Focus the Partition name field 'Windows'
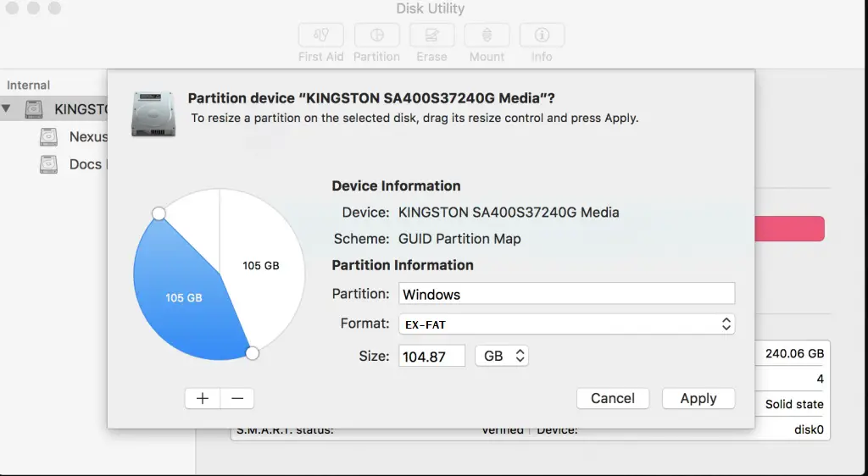The image size is (868, 476). pyautogui.click(x=566, y=294)
